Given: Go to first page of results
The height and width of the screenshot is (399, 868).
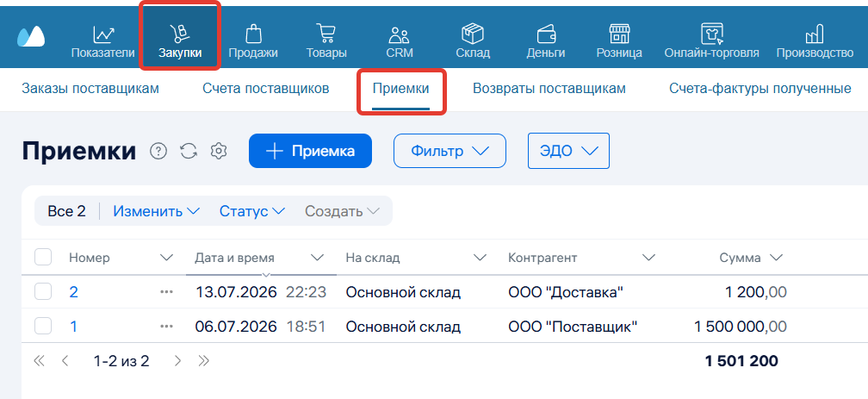Looking at the screenshot, I should pos(38,361).
